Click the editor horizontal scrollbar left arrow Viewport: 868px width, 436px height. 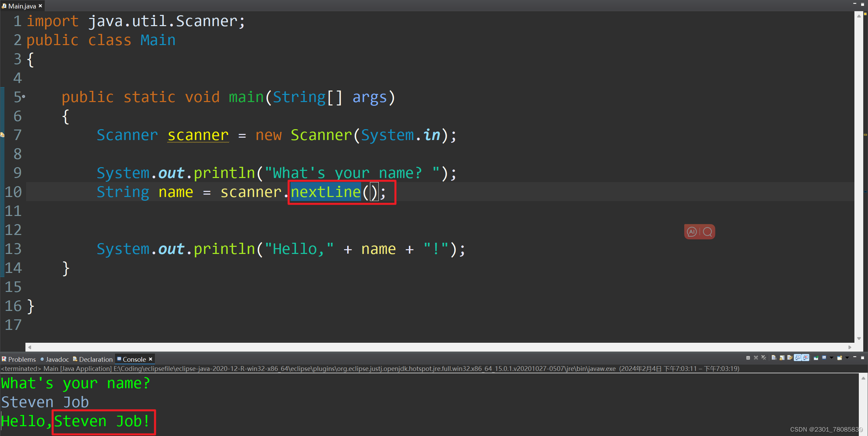[29, 347]
